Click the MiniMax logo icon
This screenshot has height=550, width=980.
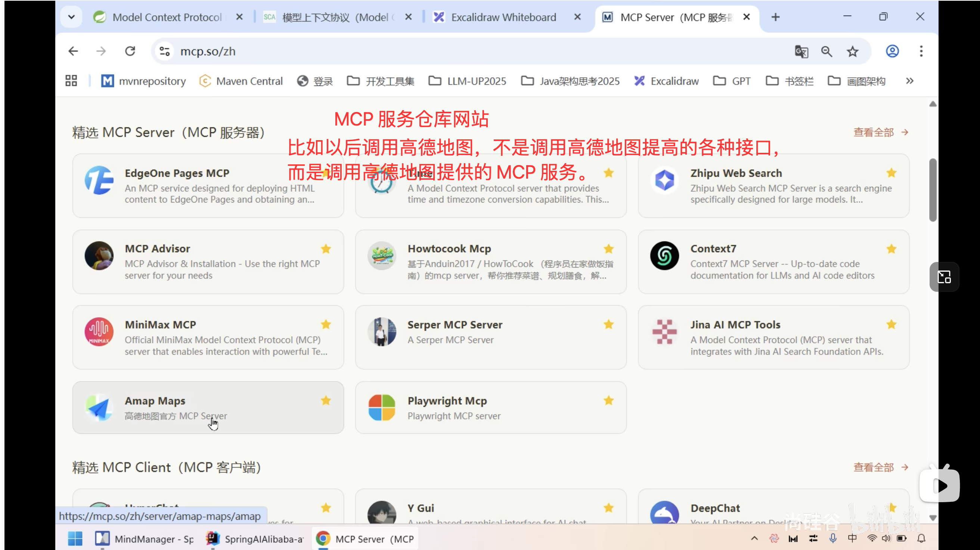[x=99, y=331]
